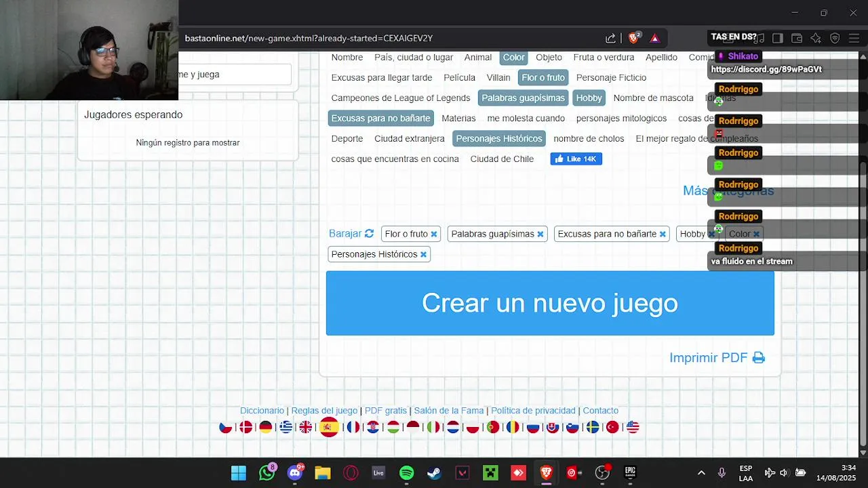Select Ciudad de Chile category
The image size is (868, 488).
point(502,159)
